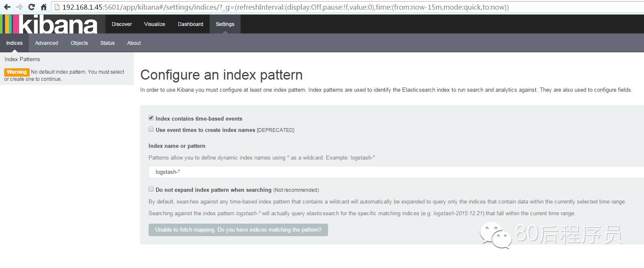This screenshot has height=268, width=644.
Task: Click the browser forward arrow
Action: pos(19,7)
